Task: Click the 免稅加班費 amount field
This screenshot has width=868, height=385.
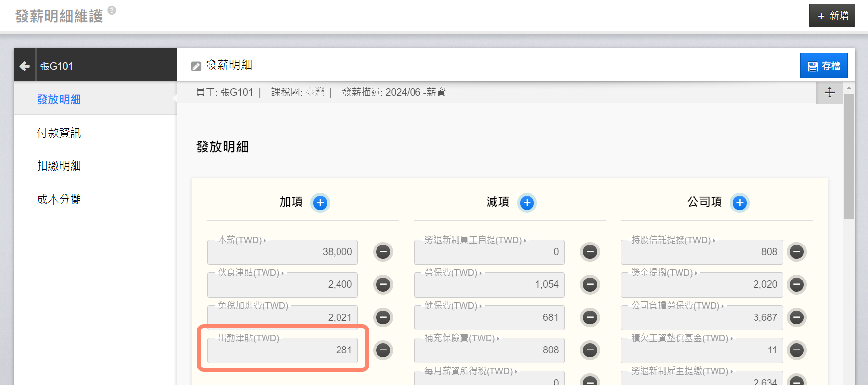Action: (x=282, y=318)
